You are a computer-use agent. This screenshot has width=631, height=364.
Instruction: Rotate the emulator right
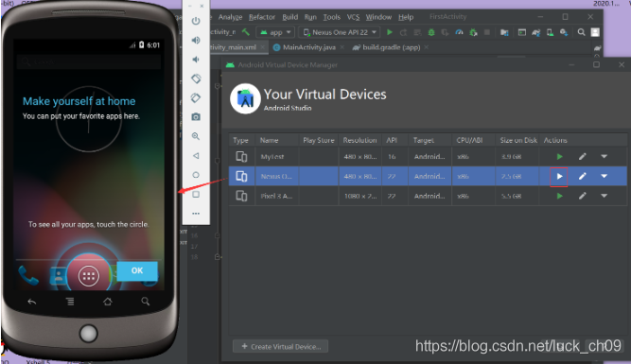196,97
